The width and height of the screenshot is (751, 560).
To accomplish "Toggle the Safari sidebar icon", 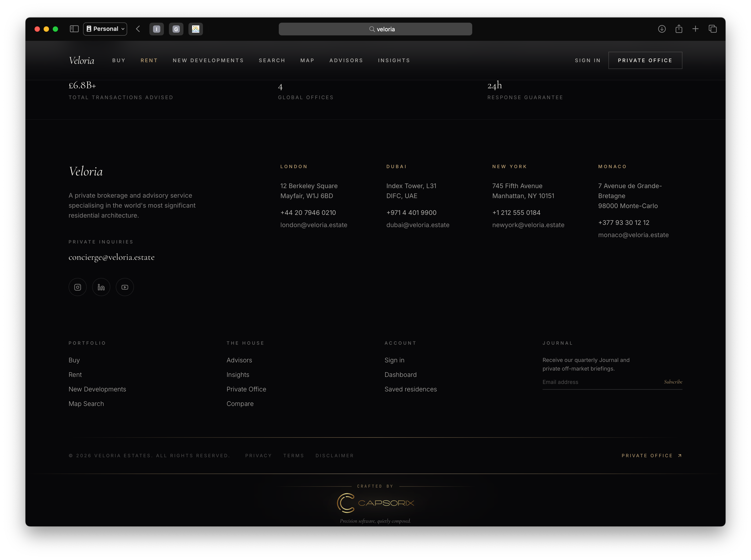I will (74, 29).
